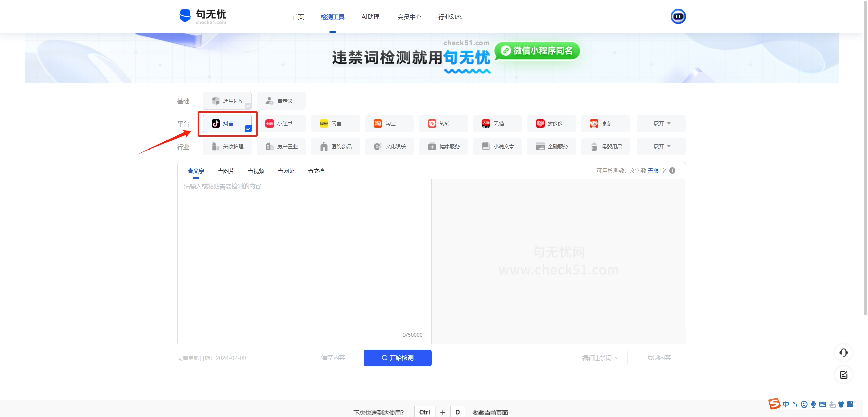
Task: Select the 拼多多 platform
Action: click(552, 123)
